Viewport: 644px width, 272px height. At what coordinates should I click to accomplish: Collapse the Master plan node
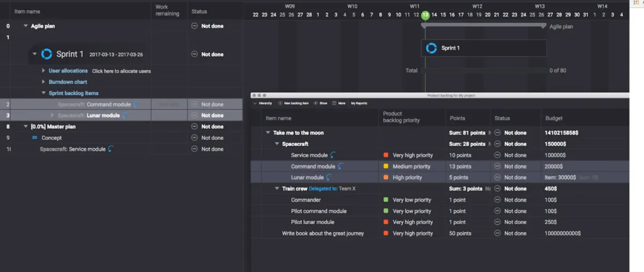point(26,127)
